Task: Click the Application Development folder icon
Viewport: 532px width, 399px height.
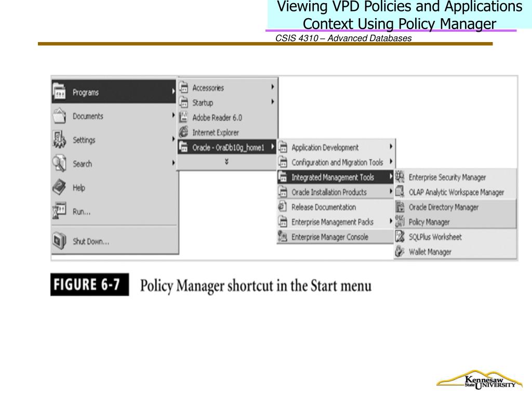Action: (x=283, y=147)
